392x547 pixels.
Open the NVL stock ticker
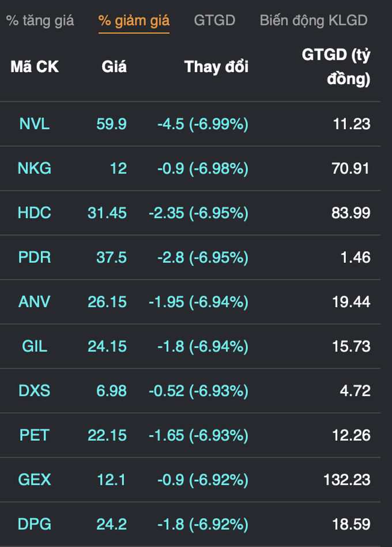pos(35,124)
